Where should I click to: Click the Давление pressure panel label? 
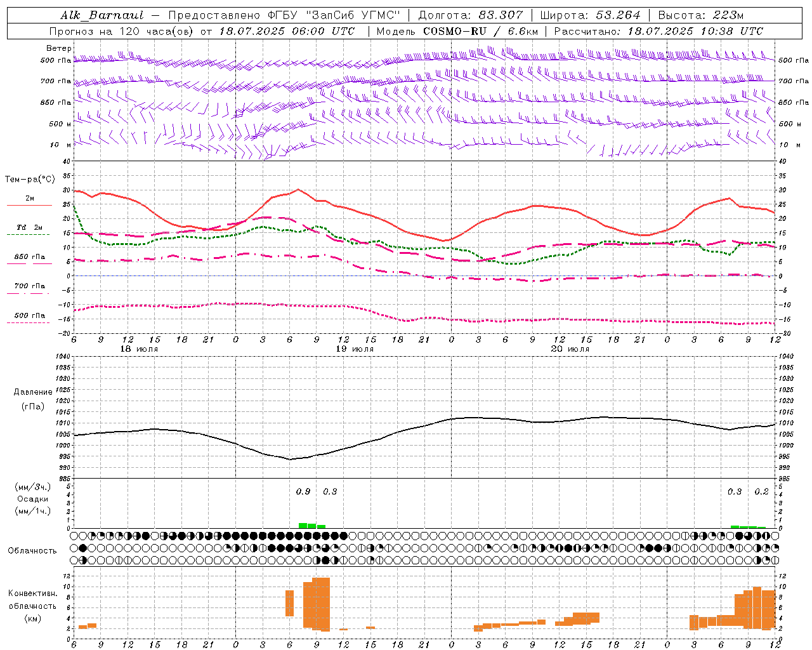tap(33, 392)
